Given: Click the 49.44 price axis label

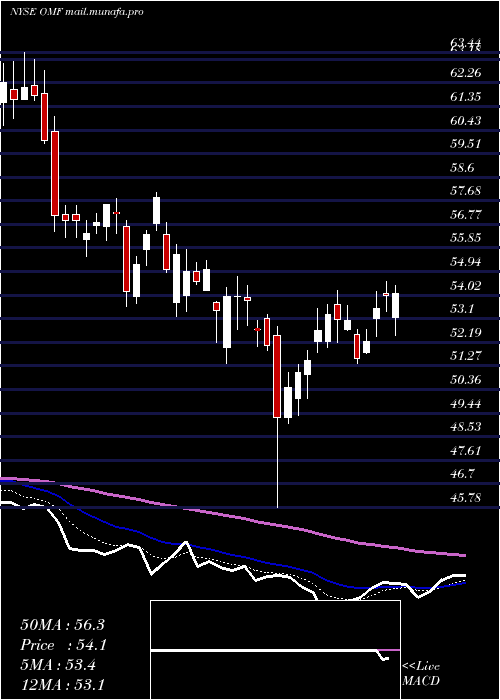Looking at the screenshot, I should click(466, 404).
